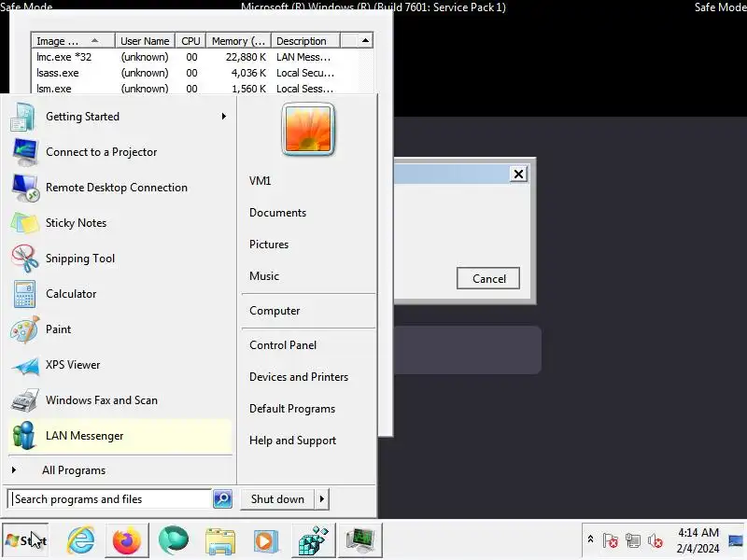Click the process list scroll-up arrow
Image resolution: width=747 pixels, height=560 pixels.
click(365, 41)
